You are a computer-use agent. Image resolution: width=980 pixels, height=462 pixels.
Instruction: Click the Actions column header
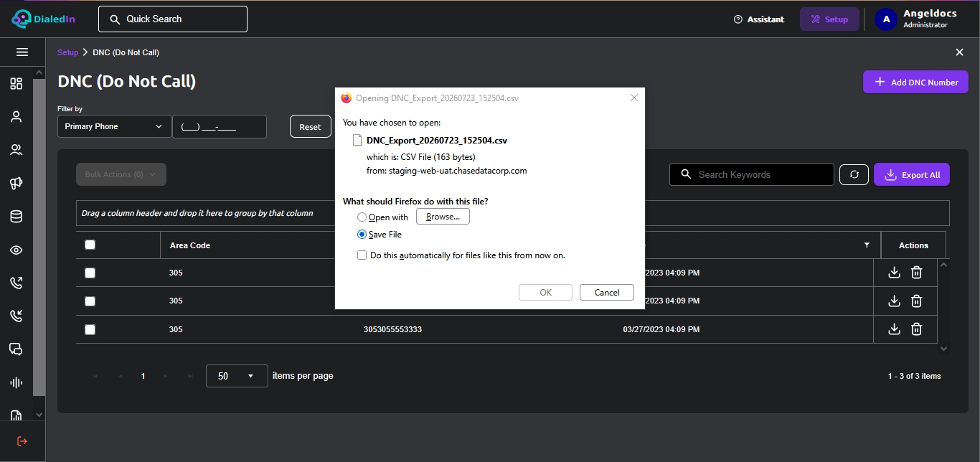point(913,245)
